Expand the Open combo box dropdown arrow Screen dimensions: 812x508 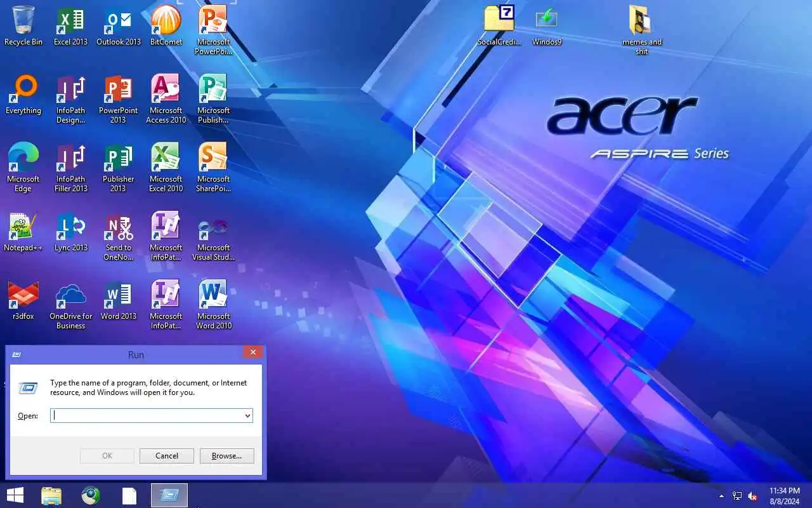click(x=247, y=415)
